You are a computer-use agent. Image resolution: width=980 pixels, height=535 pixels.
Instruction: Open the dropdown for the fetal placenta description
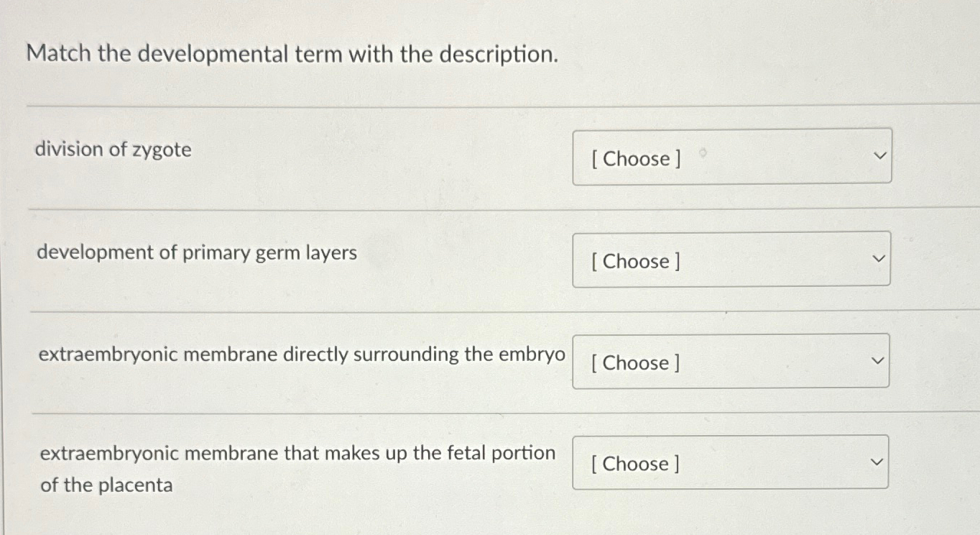click(729, 462)
